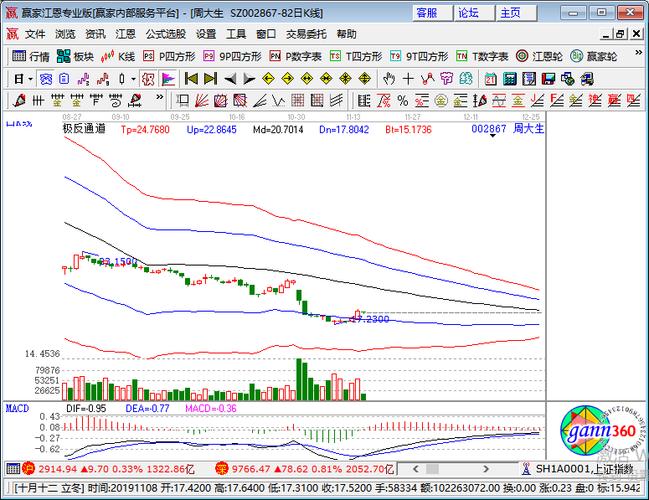649x500 pixels.
Task: Click the gann360 logo
Action: click(x=602, y=430)
